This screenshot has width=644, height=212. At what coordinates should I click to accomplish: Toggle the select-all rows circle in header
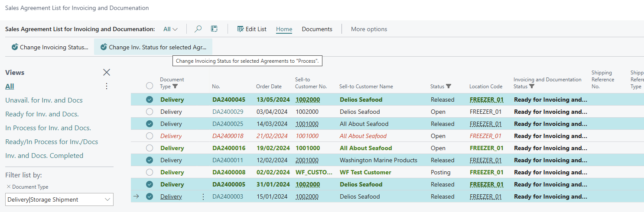(x=150, y=86)
